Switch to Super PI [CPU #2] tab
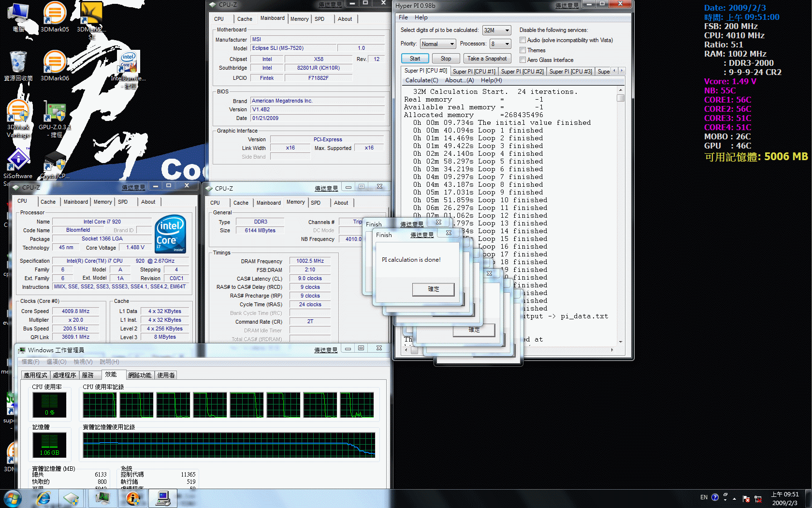This screenshot has width=812, height=508. (522, 72)
